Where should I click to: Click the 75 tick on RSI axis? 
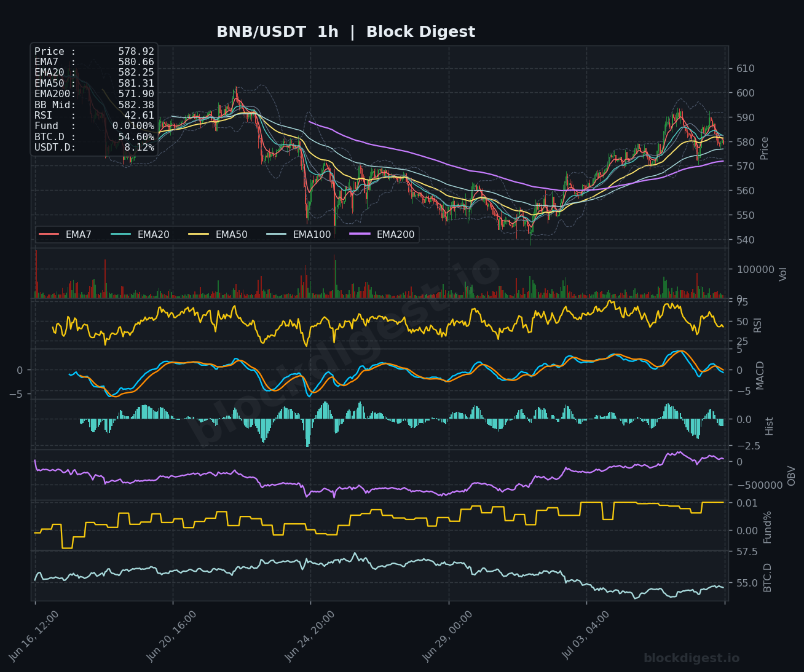click(742, 302)
